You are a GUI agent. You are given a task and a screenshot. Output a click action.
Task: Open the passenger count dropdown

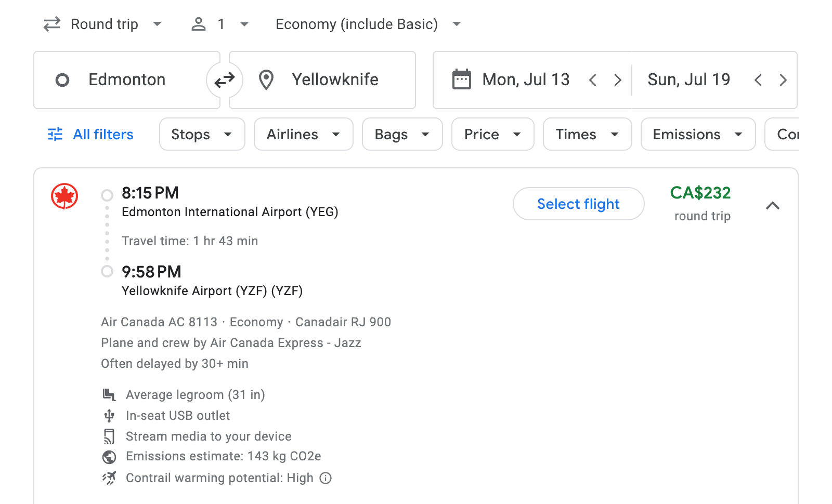click(x=219, y=24)
